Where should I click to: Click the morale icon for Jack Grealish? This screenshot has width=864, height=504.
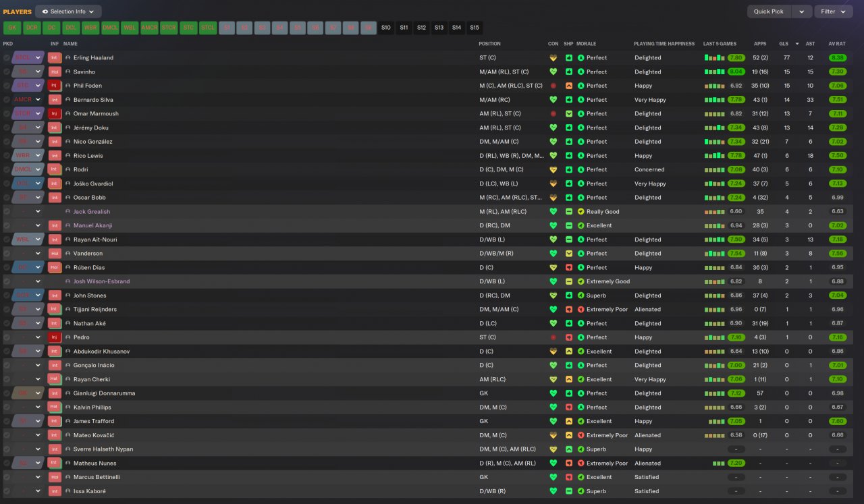pos(580,212)
